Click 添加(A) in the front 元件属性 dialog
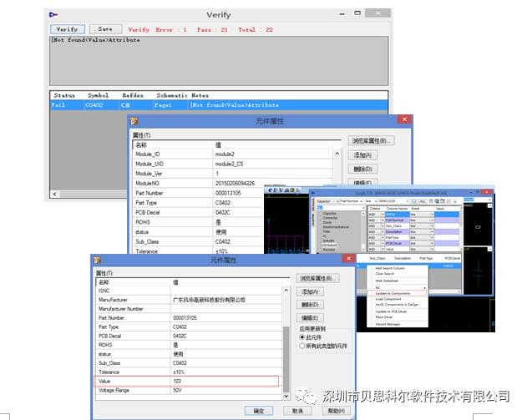 pos(310,291)
